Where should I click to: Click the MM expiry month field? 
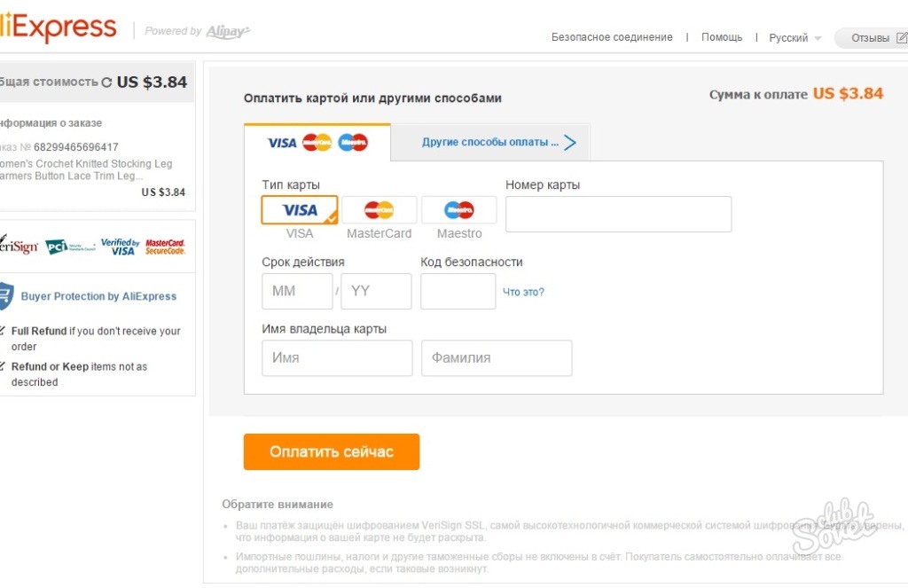coord(297,291)
